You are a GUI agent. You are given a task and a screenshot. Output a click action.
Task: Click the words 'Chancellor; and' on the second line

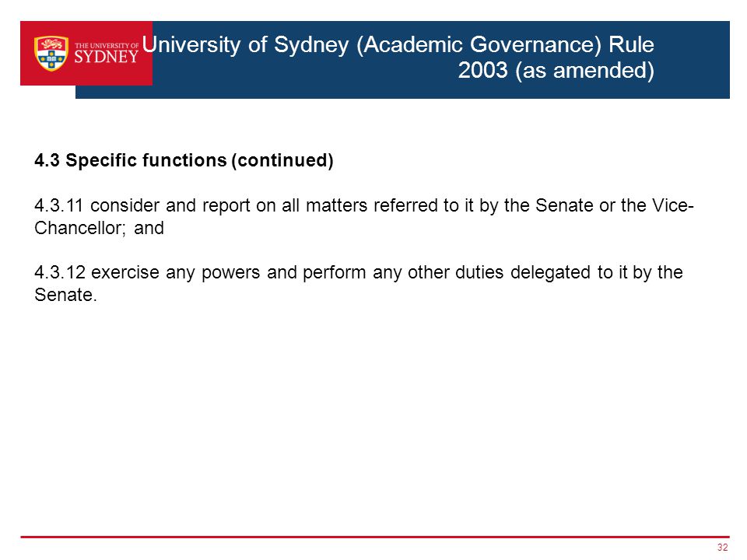pyautogui.click(x=99, y=228)
